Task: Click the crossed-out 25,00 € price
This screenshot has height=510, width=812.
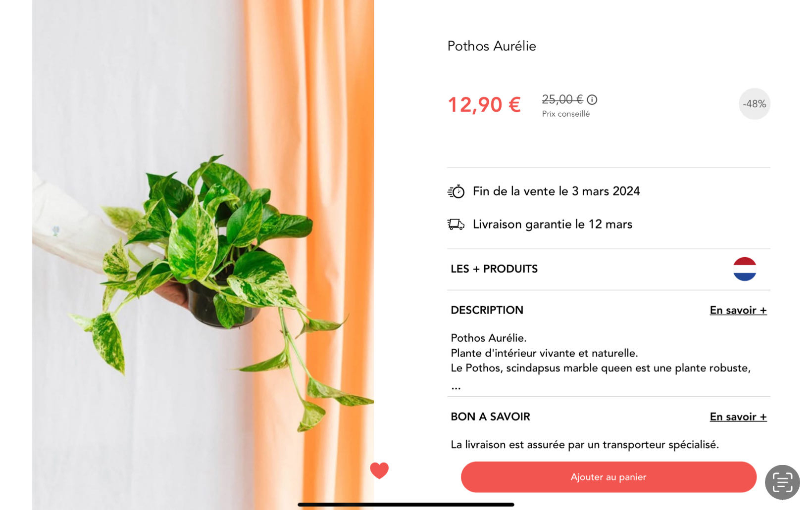Action: (x=562, y=99)
